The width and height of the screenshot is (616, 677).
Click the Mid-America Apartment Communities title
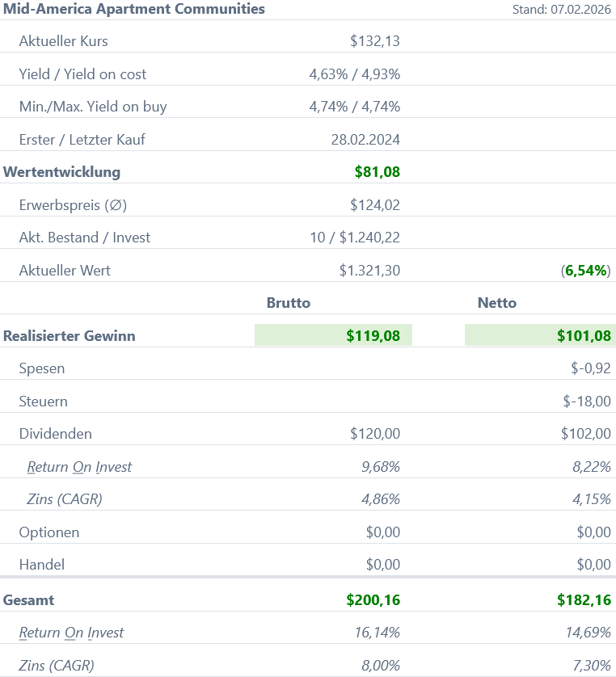pyautogui.click(x=134, y=10)
